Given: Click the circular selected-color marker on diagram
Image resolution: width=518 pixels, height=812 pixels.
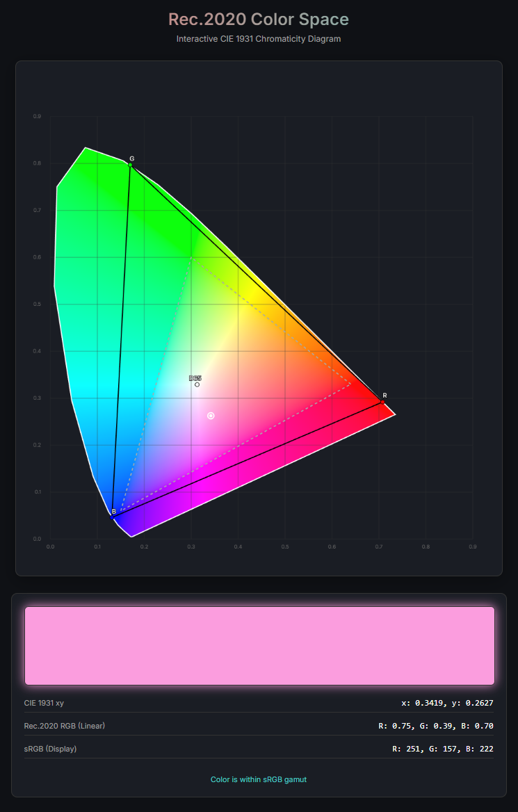Looking at the screenshot, I should 211,416.
